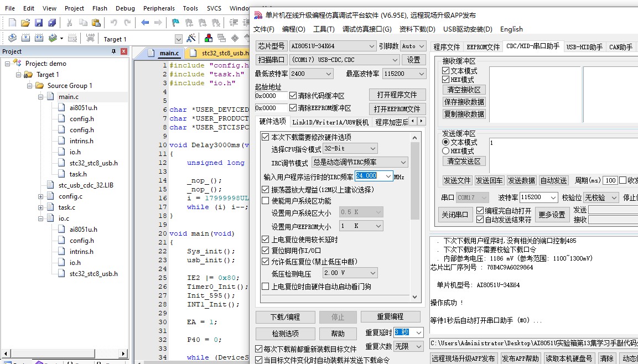Pin the Project panel
The image size is (638, 364).
(114, 51)
